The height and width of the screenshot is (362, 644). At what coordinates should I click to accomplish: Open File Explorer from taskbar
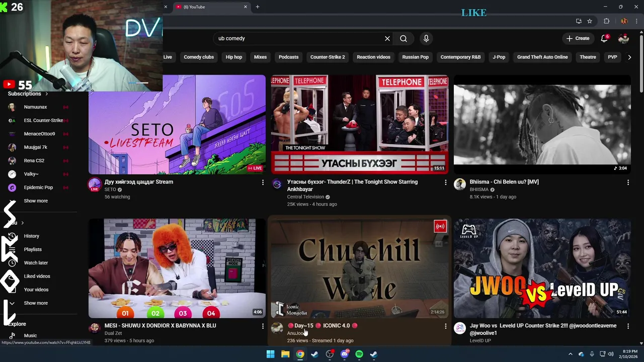[x=285, y=354]
